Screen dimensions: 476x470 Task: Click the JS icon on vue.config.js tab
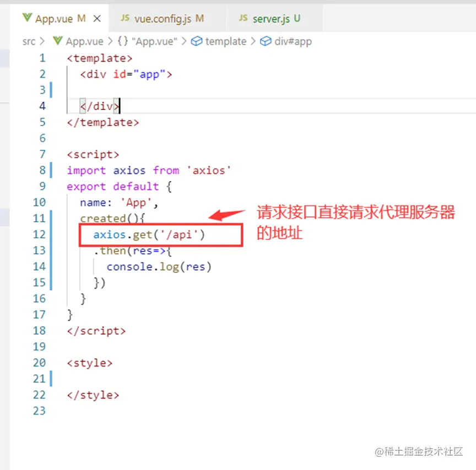tap(125, 18)
